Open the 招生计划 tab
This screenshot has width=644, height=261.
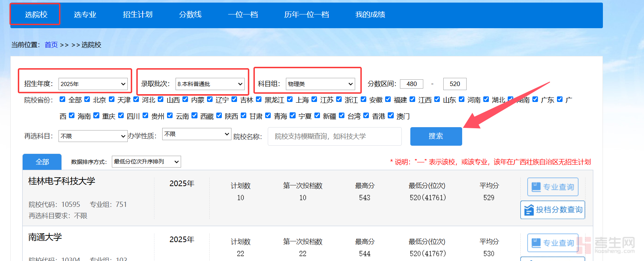[137, 14]
